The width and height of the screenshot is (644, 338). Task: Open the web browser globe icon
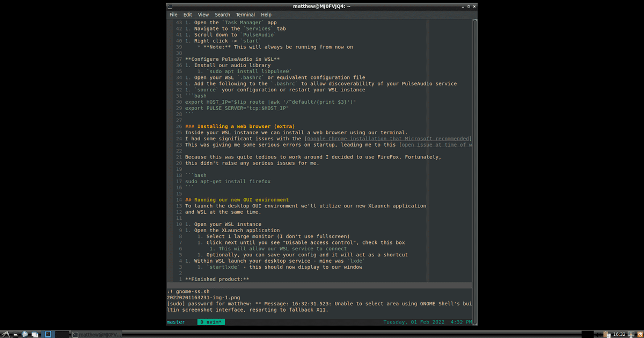pos(25,334)
